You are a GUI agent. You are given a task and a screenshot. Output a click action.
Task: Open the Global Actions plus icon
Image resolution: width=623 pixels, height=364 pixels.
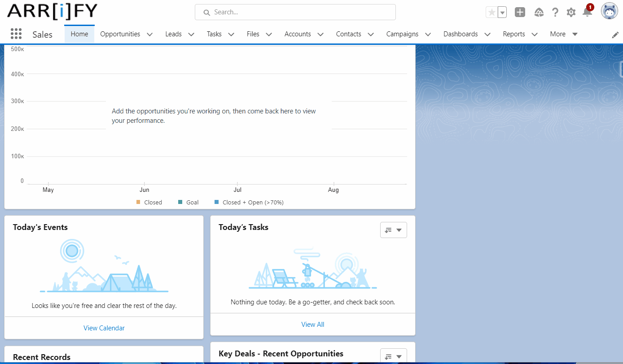tap(520, 13)
